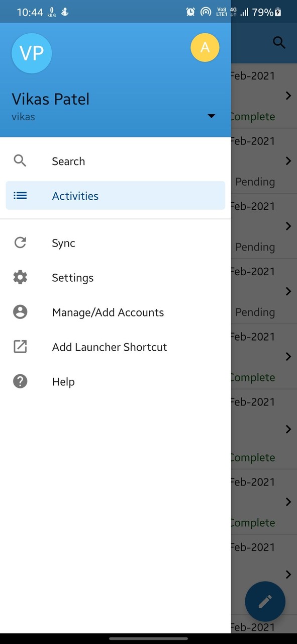The height and width of the screenshot is (644, 297).
Task: Click the Manage/Add Accounts person icon
Action: pos(20,312)
